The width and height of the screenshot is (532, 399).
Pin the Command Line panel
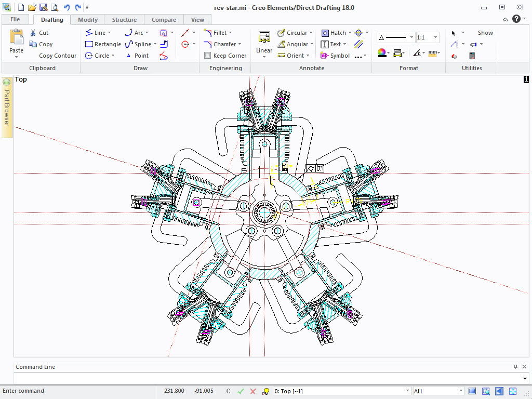(x=515, y=367)
